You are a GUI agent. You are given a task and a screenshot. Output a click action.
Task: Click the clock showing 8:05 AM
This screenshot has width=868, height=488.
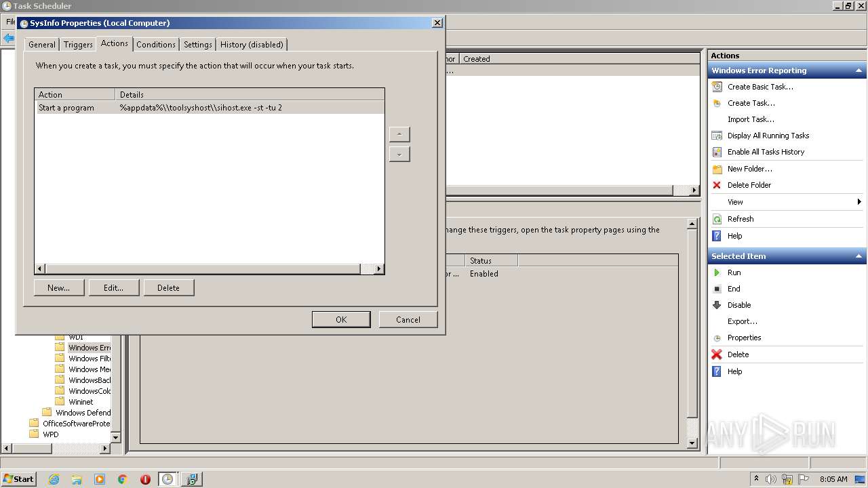pyautogui.click(x=833, y=479)
